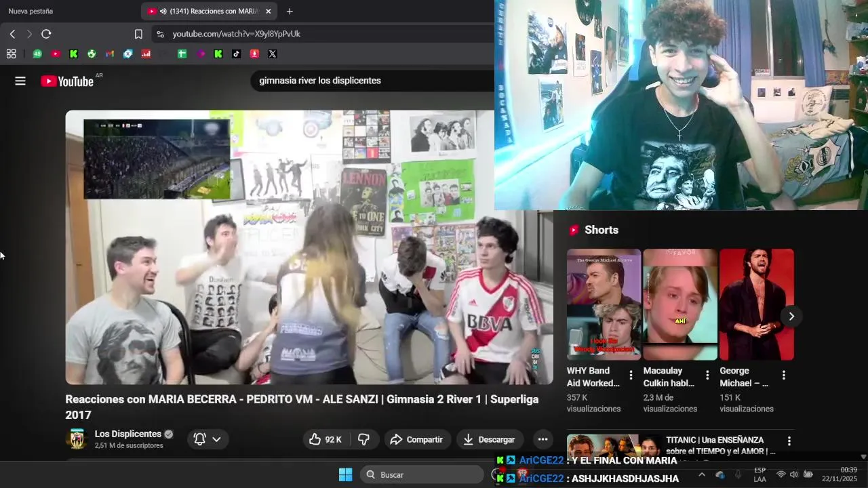Go back with the browser back arrow
This screenshot has width=868, height=488.
[x=12, y=34]
